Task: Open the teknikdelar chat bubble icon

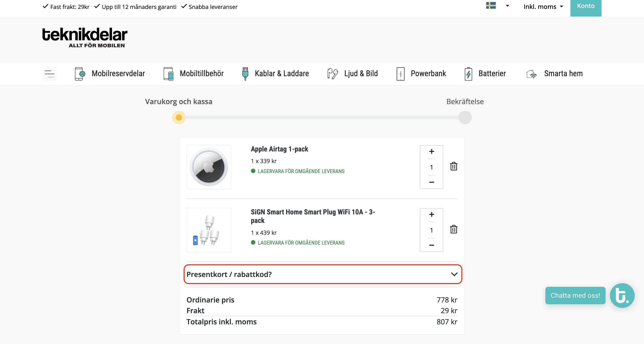Action: point(622,296)
